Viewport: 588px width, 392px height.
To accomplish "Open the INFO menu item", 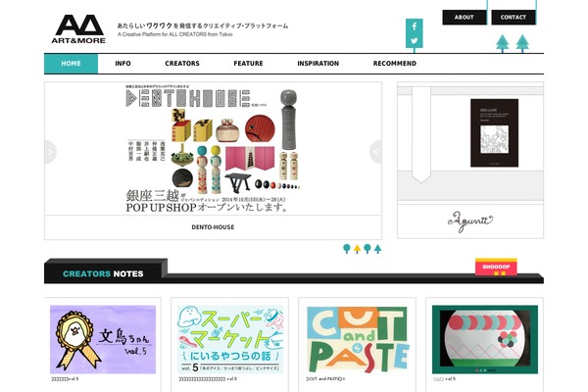I will click(123, 64).
